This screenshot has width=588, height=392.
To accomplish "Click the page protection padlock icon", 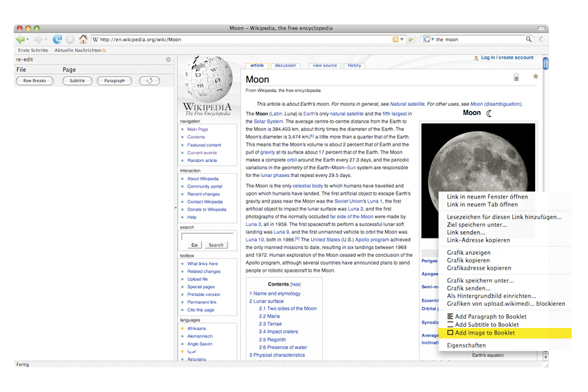I will [516, 77].
